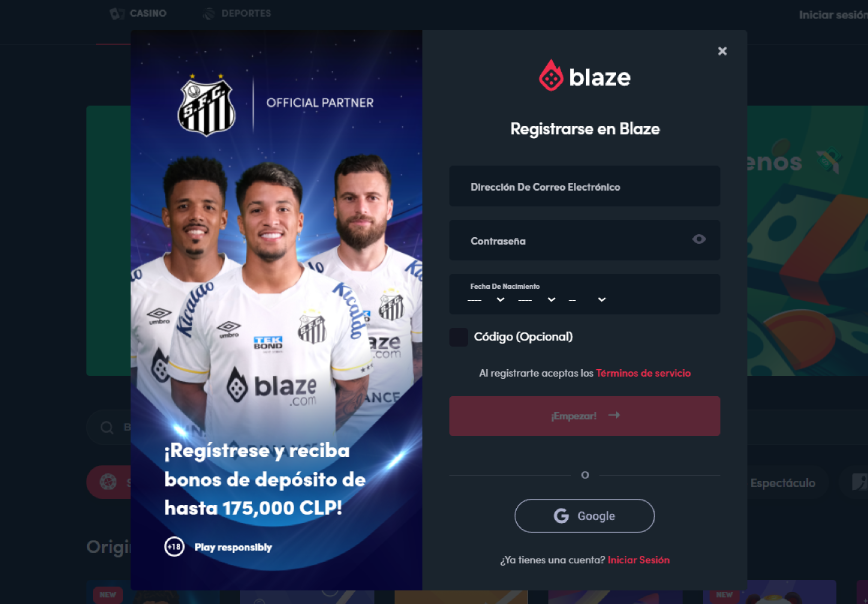
Task: Sign up with the Google button
Action: (585, 516)
